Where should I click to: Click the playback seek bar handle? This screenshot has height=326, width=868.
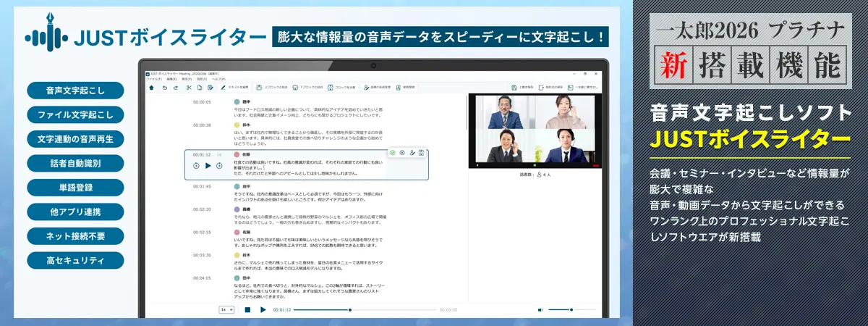click(350, 309)
